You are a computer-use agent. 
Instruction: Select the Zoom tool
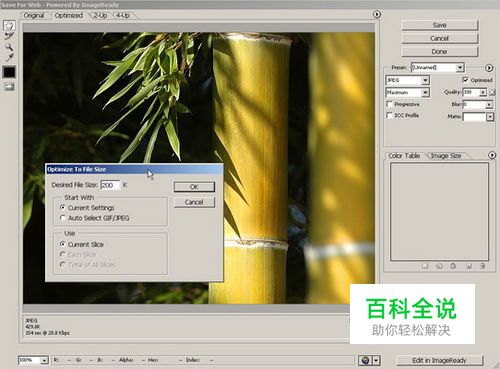pyautogui.click(x=9, y=47)
